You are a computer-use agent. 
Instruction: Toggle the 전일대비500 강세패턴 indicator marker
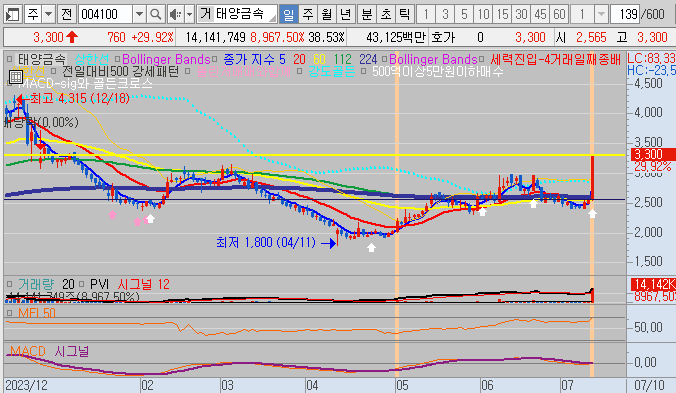pyautogui.click(x=54, y=71)
